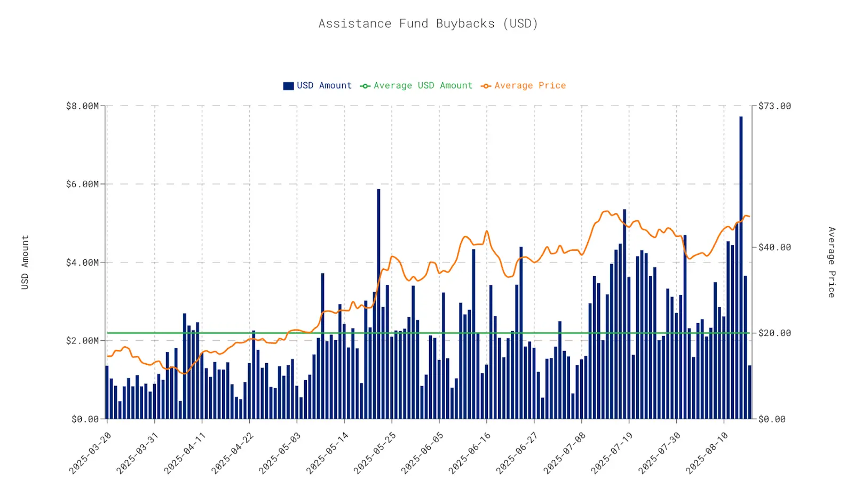
Task: Click the $0.00M left axis tick label
Action: click(85, 419)
